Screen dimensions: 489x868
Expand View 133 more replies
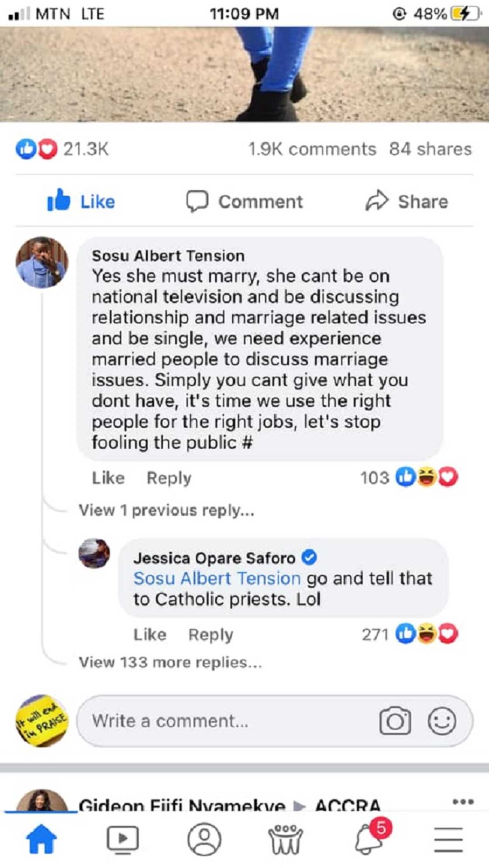click(169, 663)
